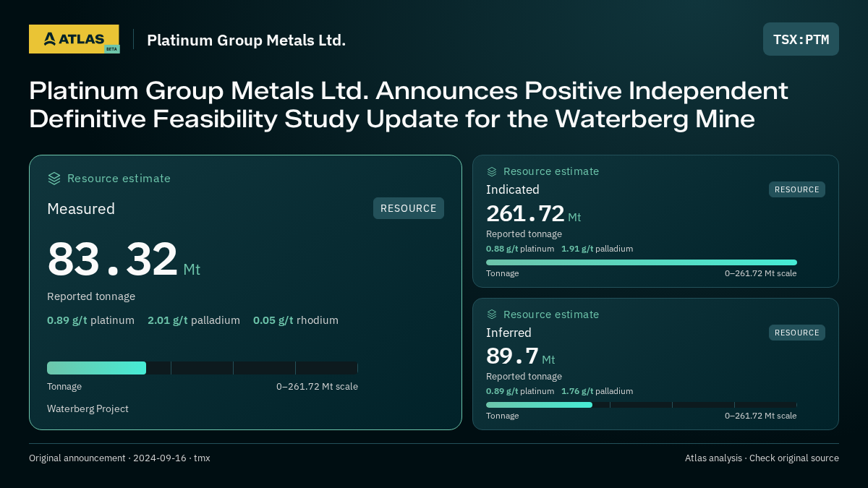The width and height of the screenshot is (868, 488).
Task: Click the 83.32 Mt value
Action: pos(124,260)
